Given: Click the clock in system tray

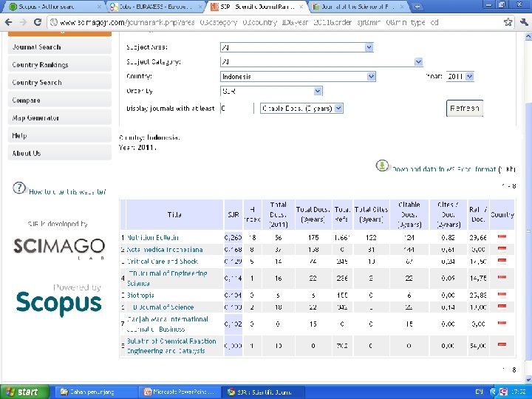Looking at the screenshot, I should pyautogui.click(x=519, y=392).
